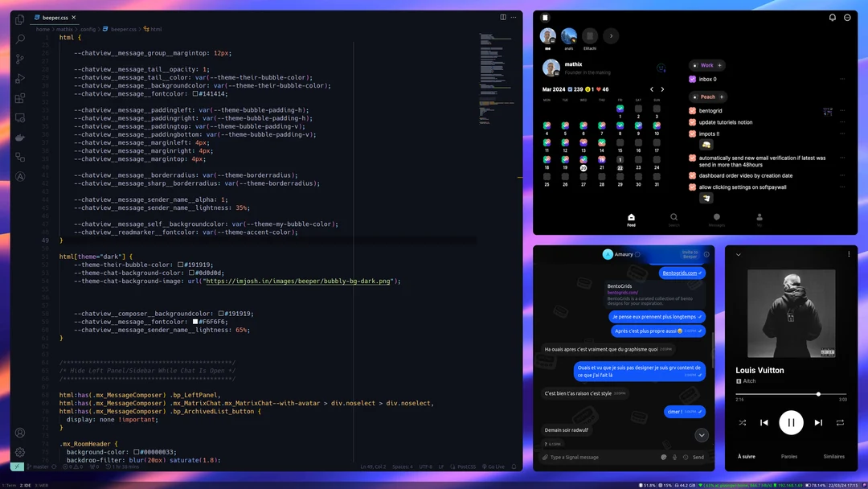Open the Source Control panel in VS Code

coord(19,59)
